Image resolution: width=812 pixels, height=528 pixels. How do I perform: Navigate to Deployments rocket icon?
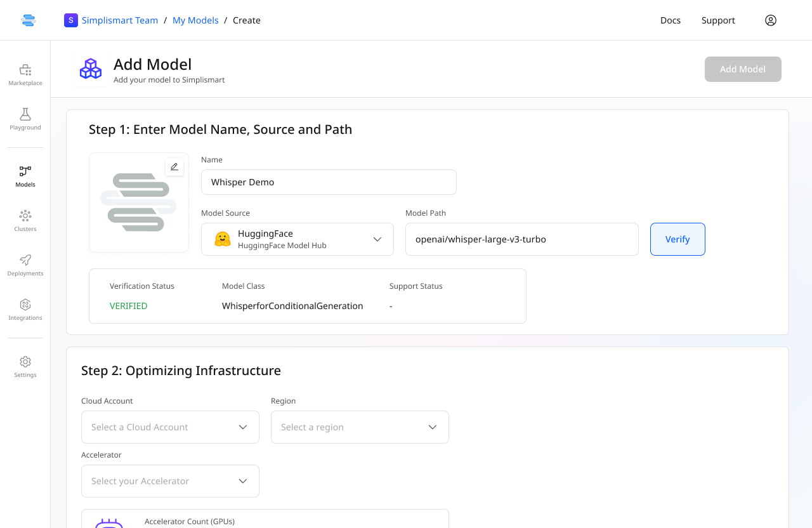pos(25,265)
